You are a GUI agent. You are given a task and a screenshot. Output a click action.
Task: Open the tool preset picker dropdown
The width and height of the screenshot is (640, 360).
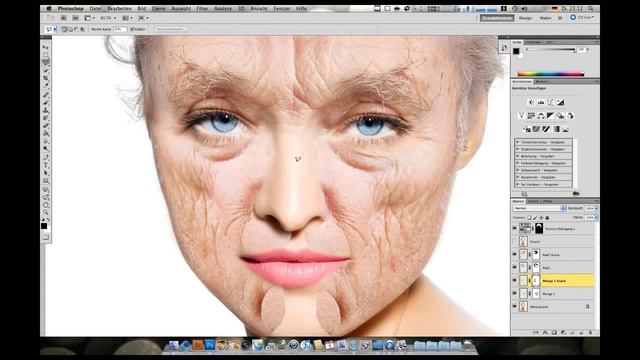55,29
